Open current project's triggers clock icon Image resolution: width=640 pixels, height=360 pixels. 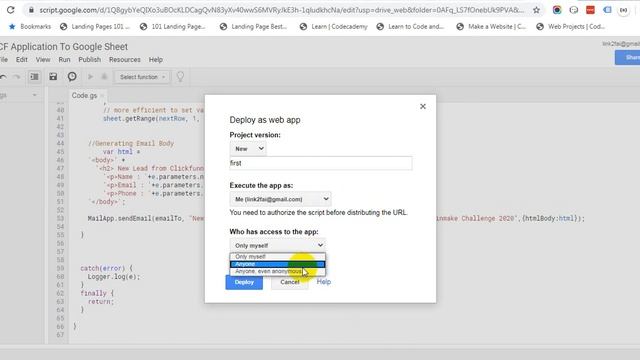(72, 77)
